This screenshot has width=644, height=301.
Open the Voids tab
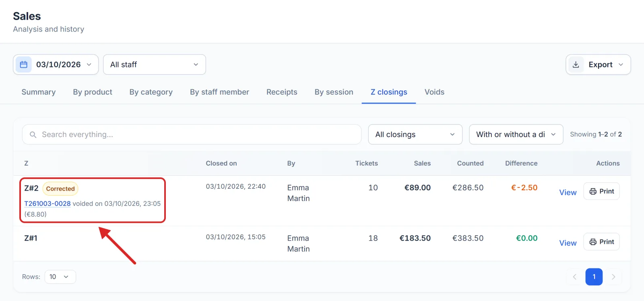[435, 92]
